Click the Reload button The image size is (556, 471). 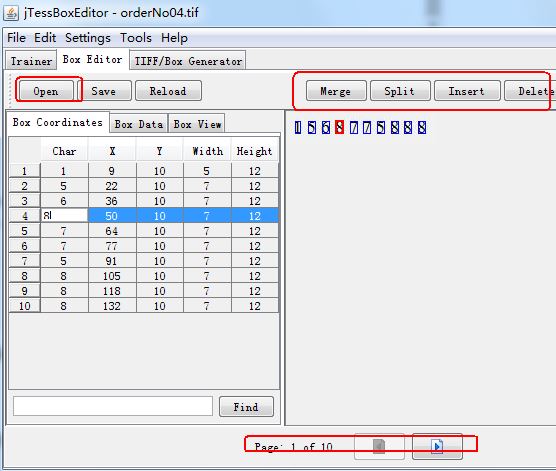click(x=168, y=91)
